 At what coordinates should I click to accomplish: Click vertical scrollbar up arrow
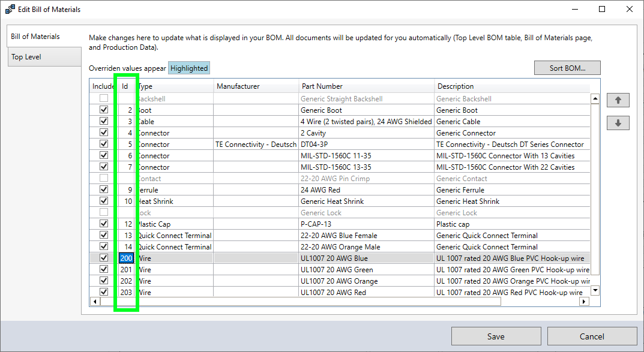pos(595,98)
